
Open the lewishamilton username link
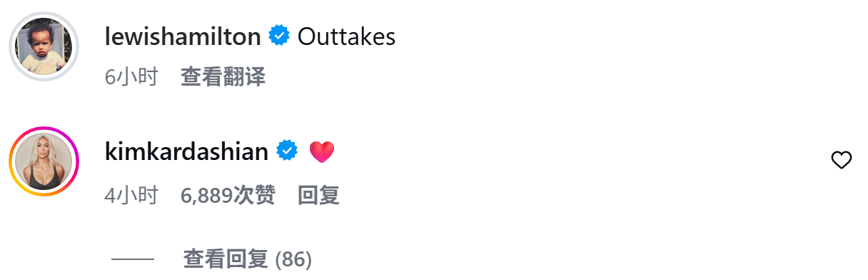point(183,36)
